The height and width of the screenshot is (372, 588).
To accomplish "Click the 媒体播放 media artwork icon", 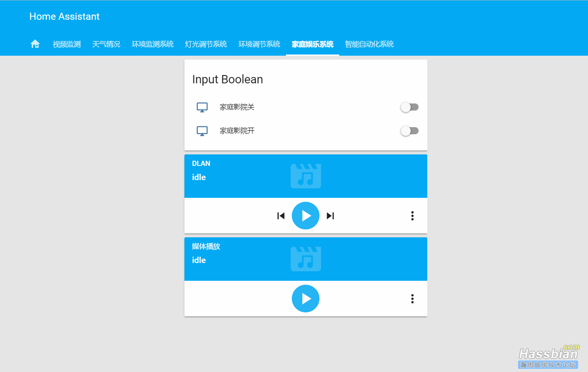I will point(306,259).
